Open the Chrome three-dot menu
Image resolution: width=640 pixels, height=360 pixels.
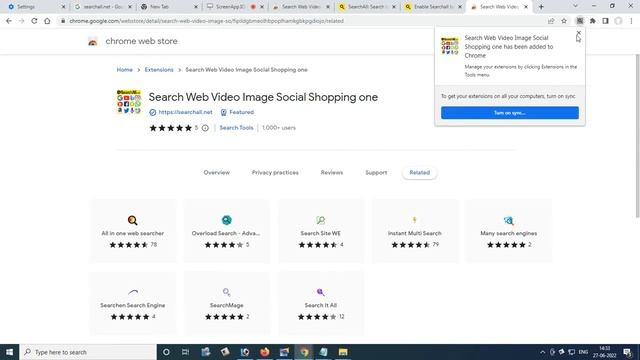click(631, 21)
